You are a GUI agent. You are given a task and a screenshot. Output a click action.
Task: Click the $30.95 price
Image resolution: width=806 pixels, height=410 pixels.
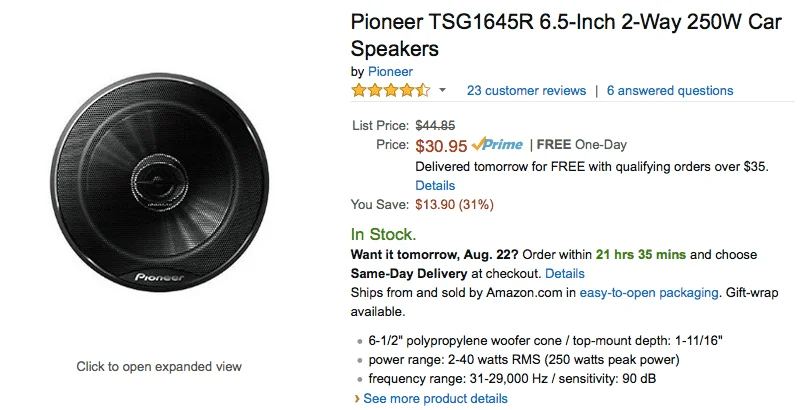click(441, 146)
